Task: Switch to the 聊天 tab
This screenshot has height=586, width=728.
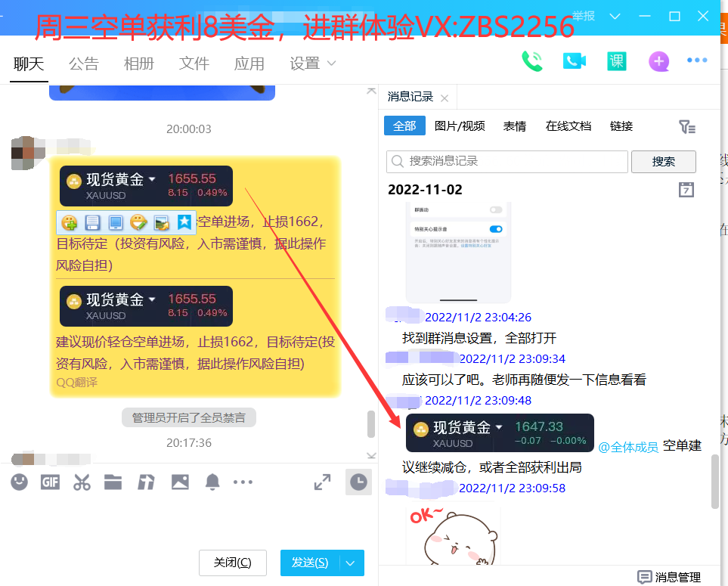Action: (29, 64)
